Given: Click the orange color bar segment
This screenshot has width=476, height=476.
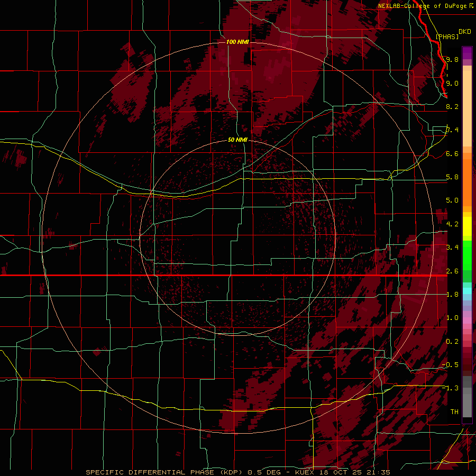Looking at the screenshot, I should point(467,182).
